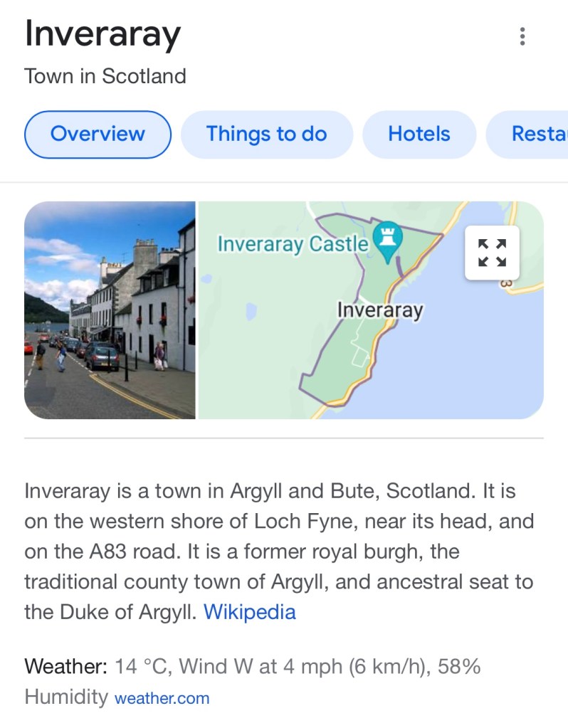This screenshot has width=568, height=728.
Task: Click the Inveraray town label on map
Action: 379,310
